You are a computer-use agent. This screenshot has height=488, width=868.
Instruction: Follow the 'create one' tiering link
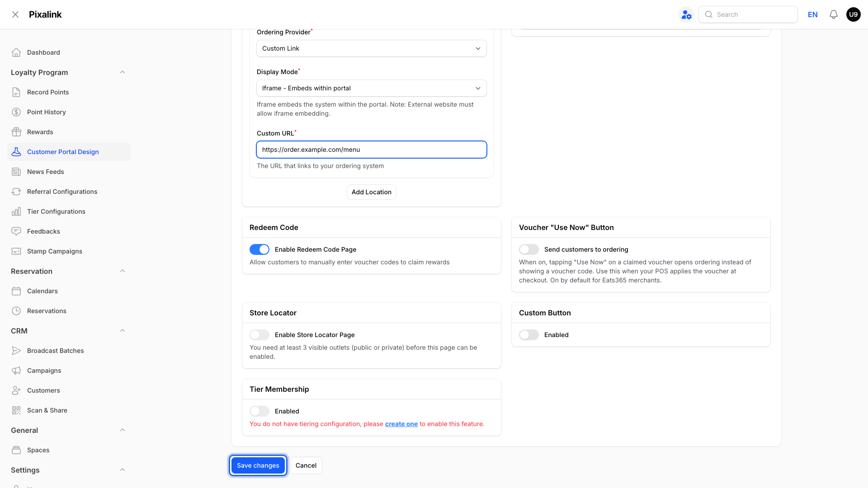pyautogui.click(x=401, y=424)
